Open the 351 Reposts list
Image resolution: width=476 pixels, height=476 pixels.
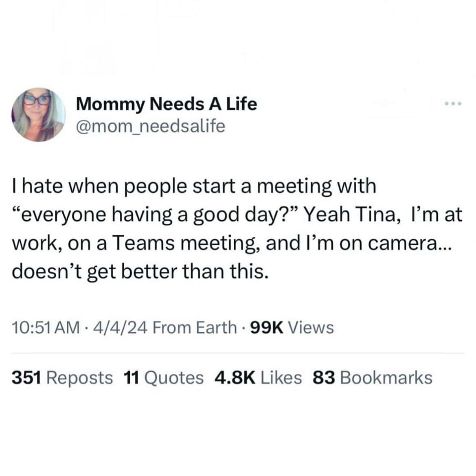tap(62, 377)
